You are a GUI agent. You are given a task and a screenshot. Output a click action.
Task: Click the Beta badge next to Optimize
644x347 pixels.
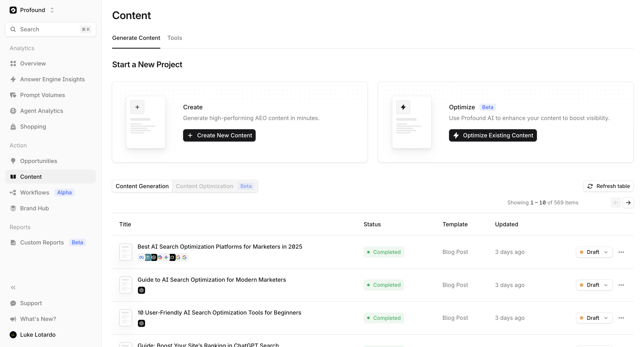(488, 107)
